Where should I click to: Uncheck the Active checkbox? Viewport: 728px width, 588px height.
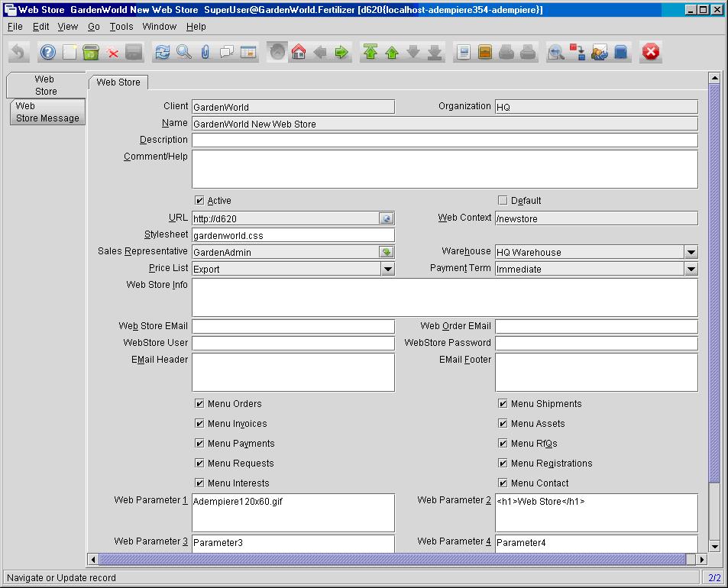click(x=199, y=201)
